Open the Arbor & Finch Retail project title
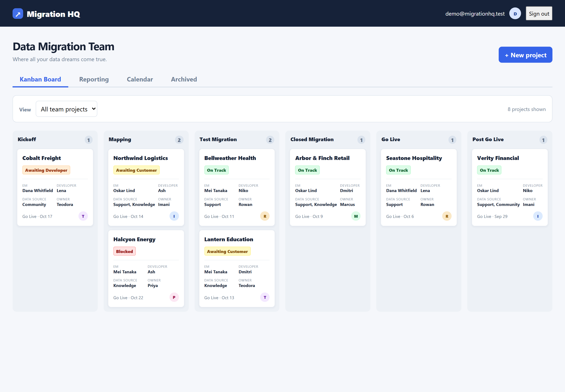Screen dimensions: 565x392 pos(322,158)
